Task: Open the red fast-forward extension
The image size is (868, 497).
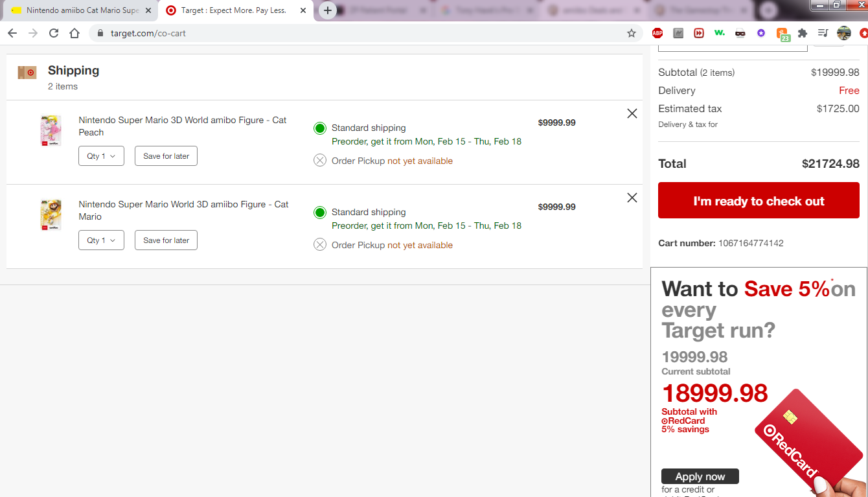Action: 699,33
